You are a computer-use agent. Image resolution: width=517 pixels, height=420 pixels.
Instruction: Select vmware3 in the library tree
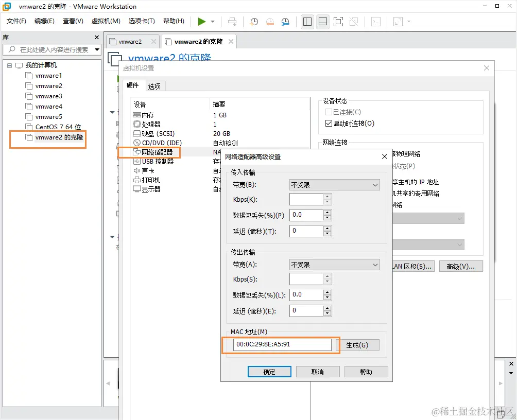pos(48,96)
